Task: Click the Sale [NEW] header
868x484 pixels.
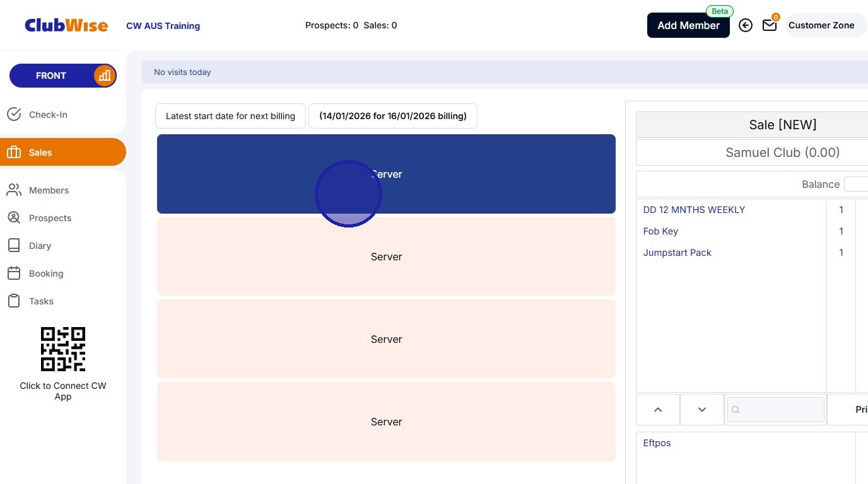Action: coord(752,125)
